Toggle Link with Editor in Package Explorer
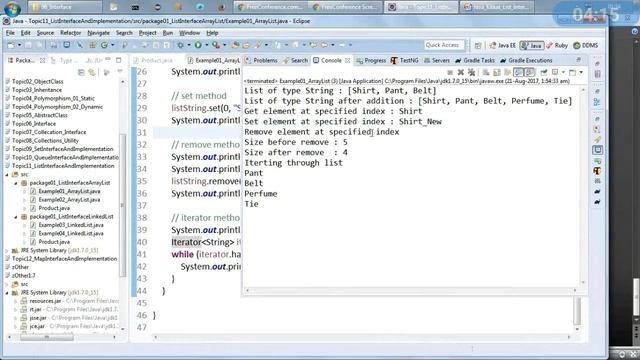 pos(92,72)
